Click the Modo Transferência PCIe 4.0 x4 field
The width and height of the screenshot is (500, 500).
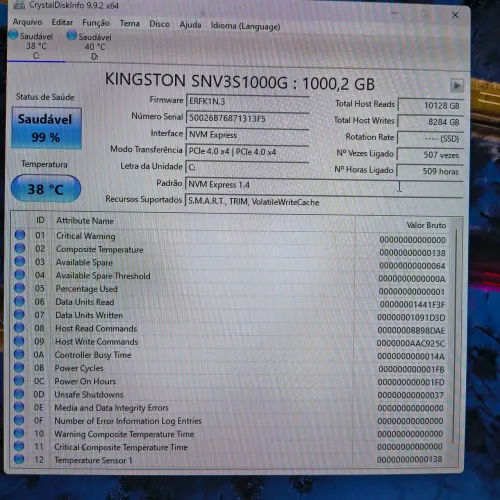[x=247, y=151]
